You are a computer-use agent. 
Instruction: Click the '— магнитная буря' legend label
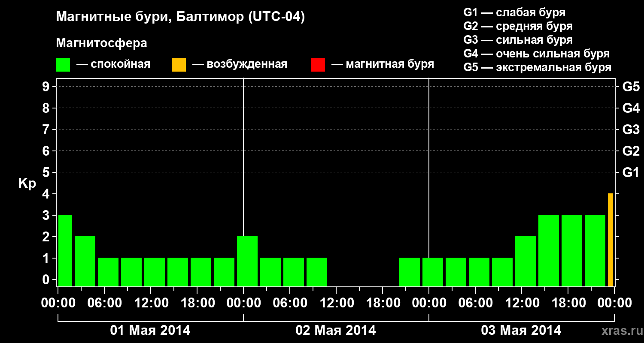(383, 65)
